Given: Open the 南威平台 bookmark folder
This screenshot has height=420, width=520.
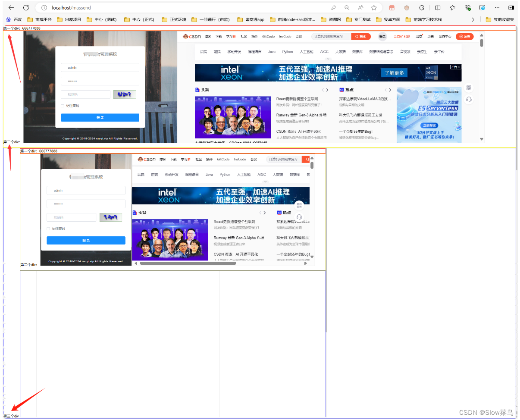Looking at the screenshot, I should tap(39, 19).
